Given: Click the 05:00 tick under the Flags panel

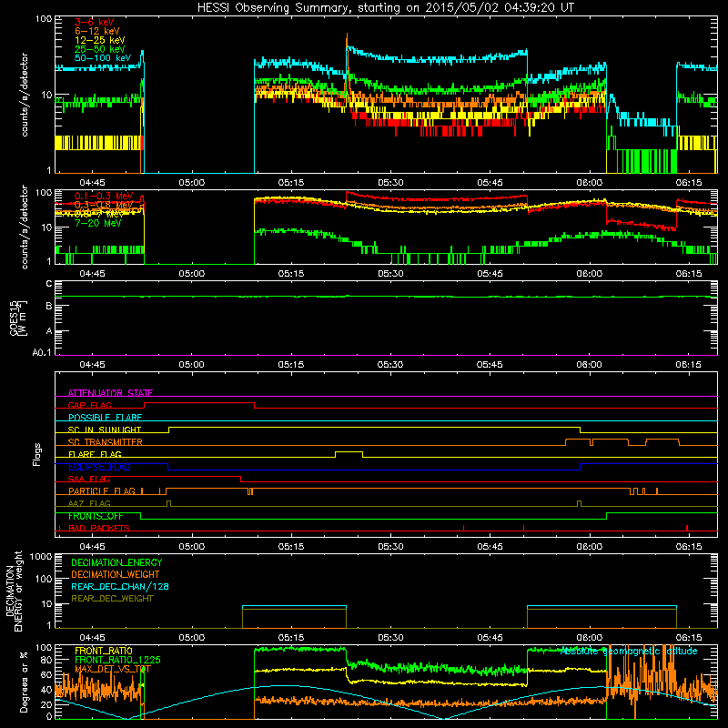Looking at the screenshot, I should (191, 547).
